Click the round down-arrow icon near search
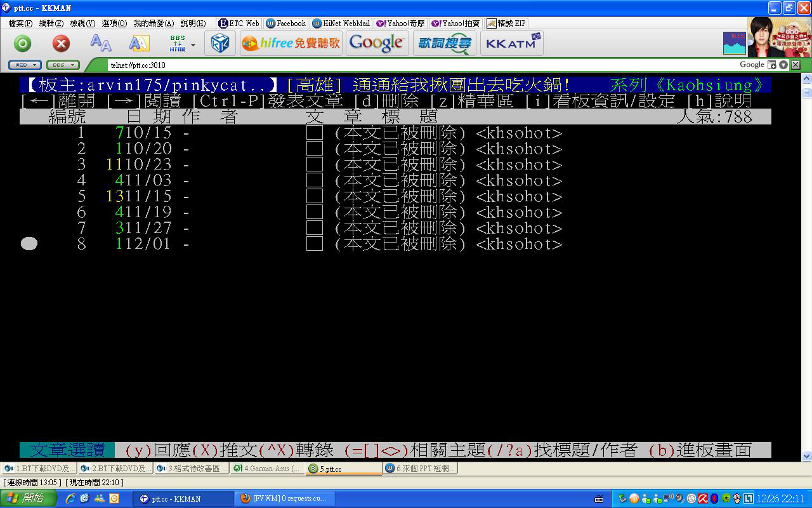Image resolution: width=812 pixels, height=508 pixels. click(x=783, y=65)
